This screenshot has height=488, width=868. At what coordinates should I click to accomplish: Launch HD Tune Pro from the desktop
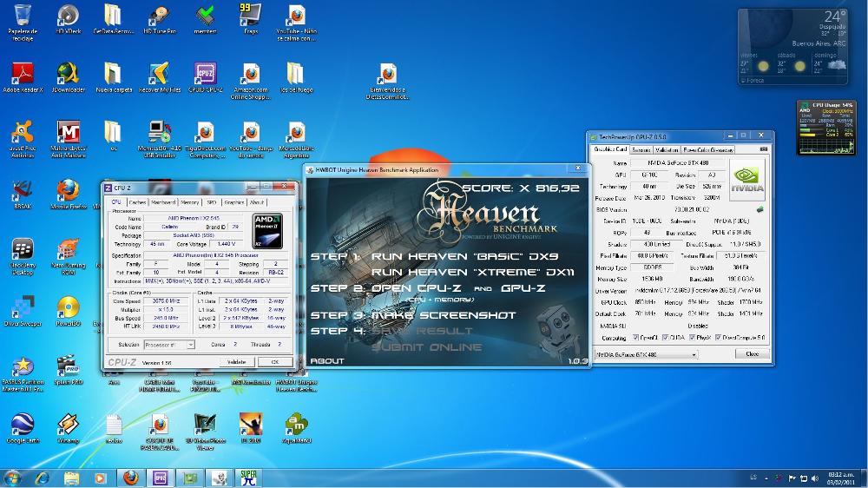[x=160, y=19]
